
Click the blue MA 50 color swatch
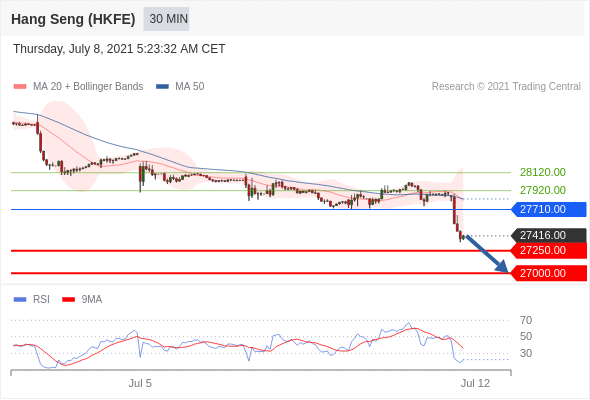[162, 87]
